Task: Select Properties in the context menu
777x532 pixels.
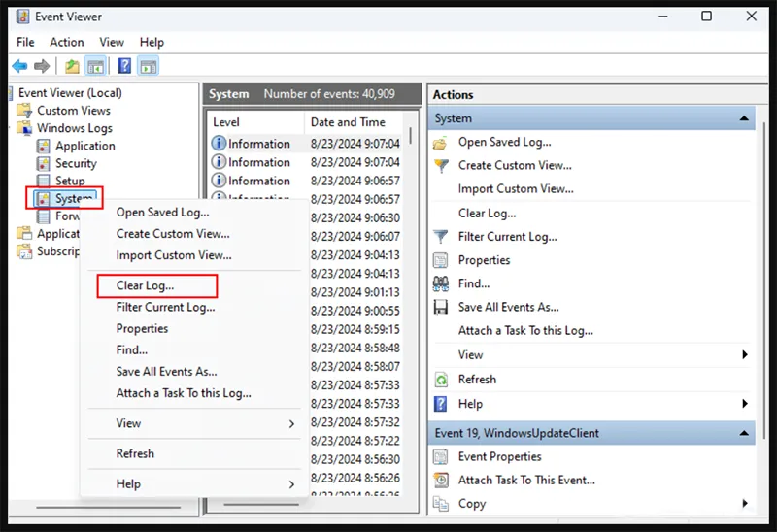Action: coord(142,328)
